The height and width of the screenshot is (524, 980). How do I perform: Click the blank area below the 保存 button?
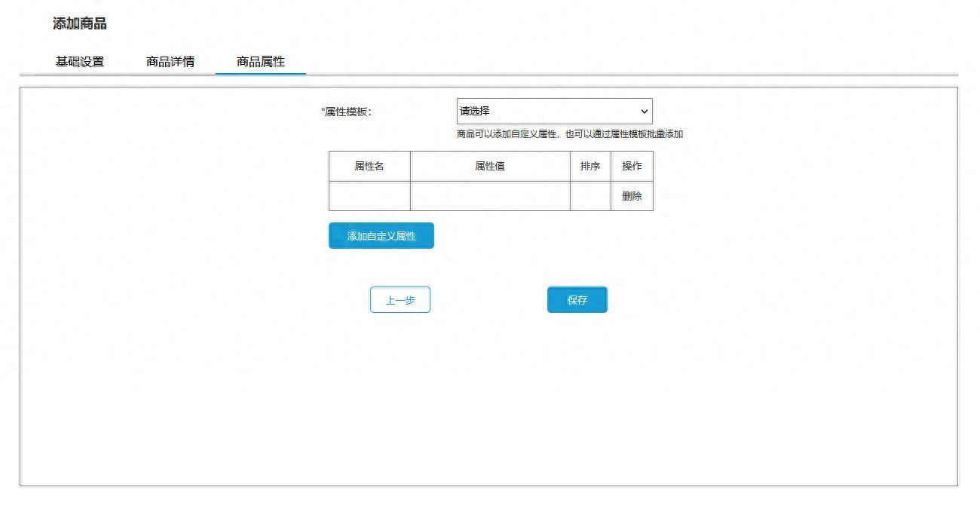577,392
